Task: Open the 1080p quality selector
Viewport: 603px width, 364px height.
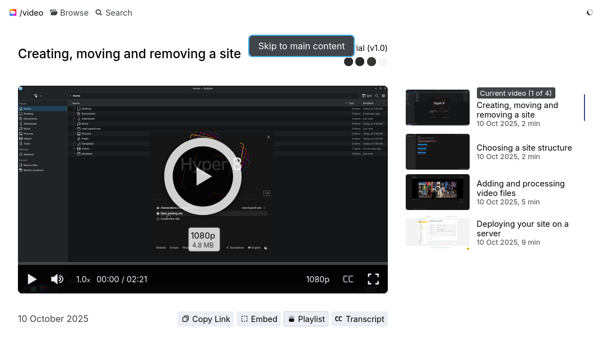Action: 318,279
